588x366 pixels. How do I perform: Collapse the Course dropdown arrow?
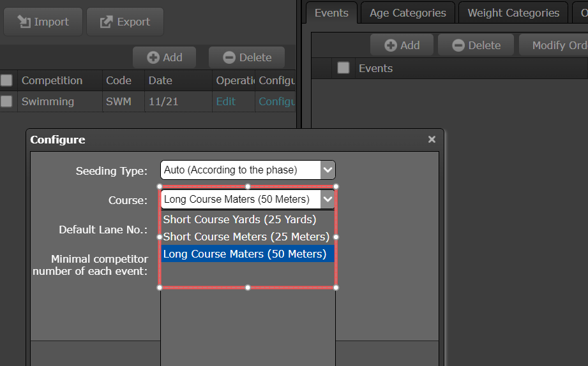[x=327, y=200]
